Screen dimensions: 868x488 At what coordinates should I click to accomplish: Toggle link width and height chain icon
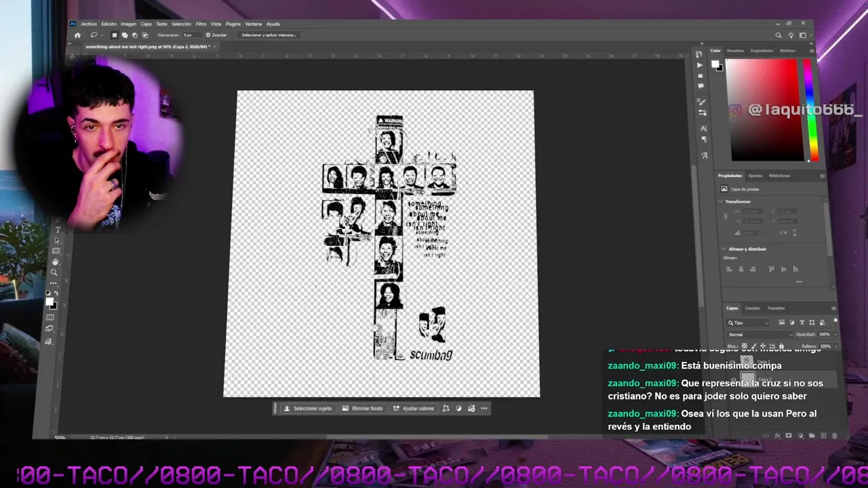(x=726, y=216)
